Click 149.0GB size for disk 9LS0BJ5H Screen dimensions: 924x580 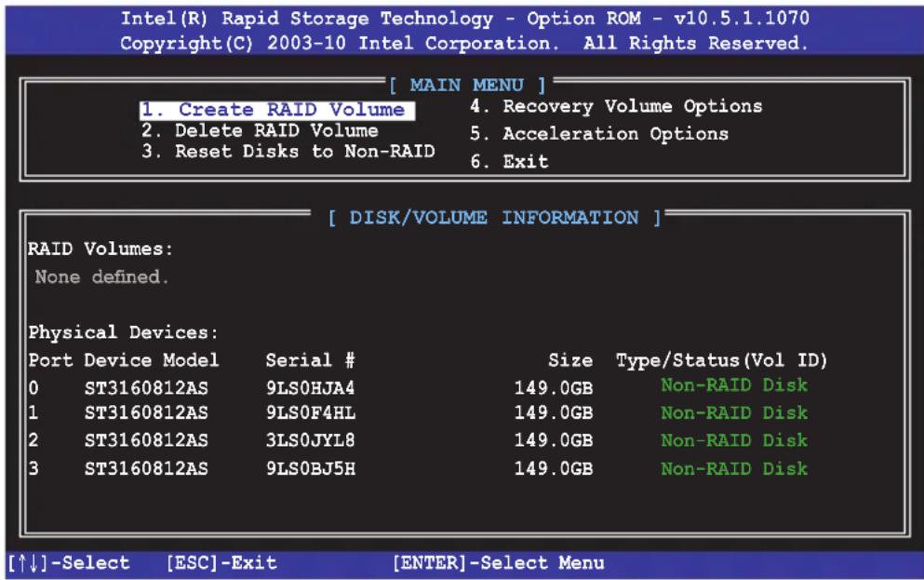(x=554, y=468)
